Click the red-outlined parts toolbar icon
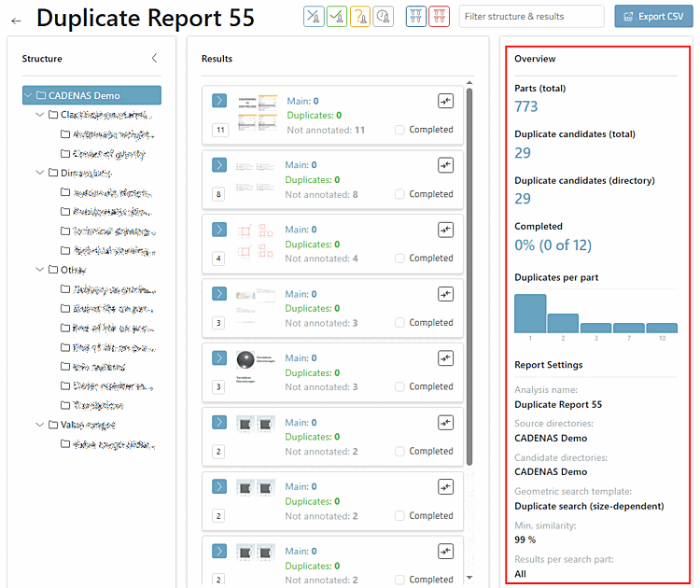Viewport: 700px width, 588px height. (439, 17)
